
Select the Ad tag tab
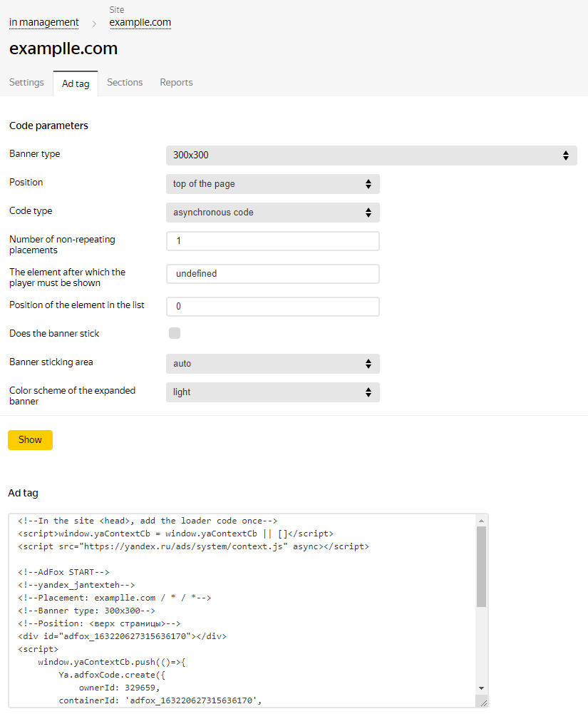click(76, 83)
